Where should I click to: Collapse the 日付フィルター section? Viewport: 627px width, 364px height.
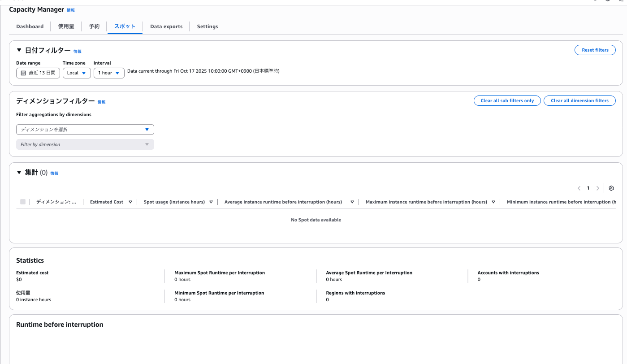(19, 51)
